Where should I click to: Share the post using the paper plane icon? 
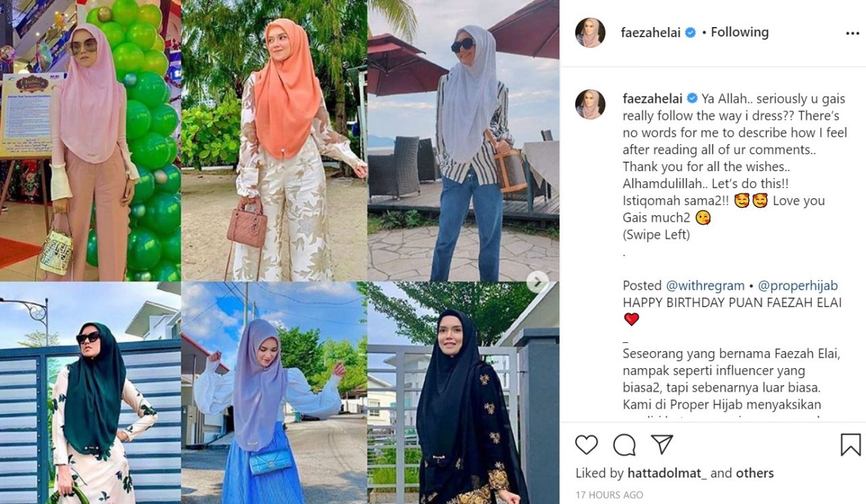point(662,444)
